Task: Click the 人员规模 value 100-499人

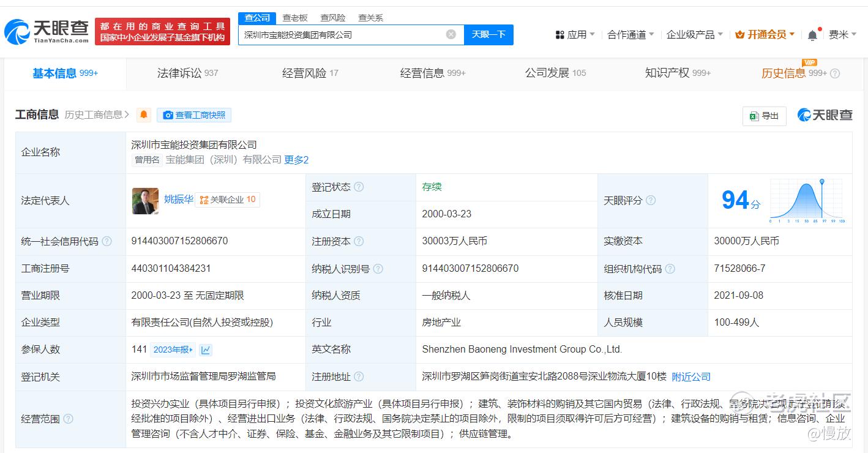Action: (736, 322)
